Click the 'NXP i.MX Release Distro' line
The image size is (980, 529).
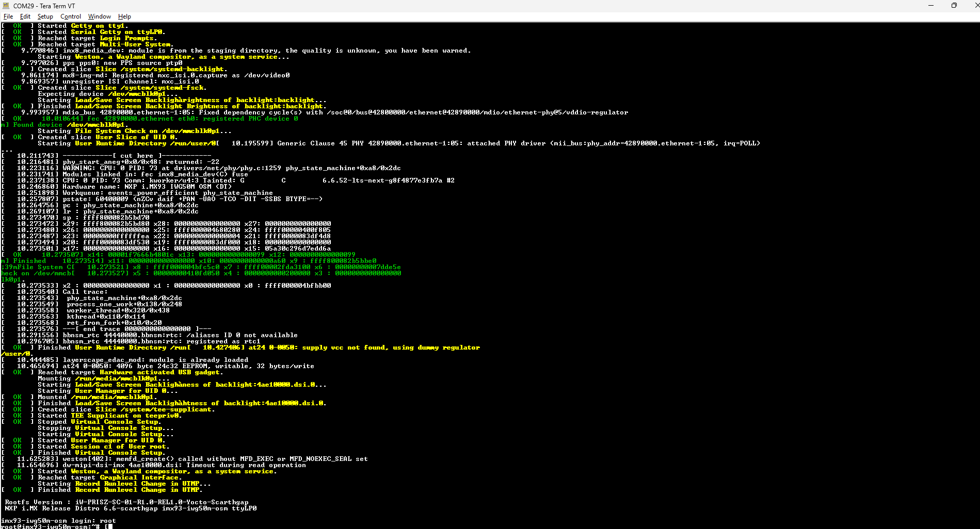131,508
